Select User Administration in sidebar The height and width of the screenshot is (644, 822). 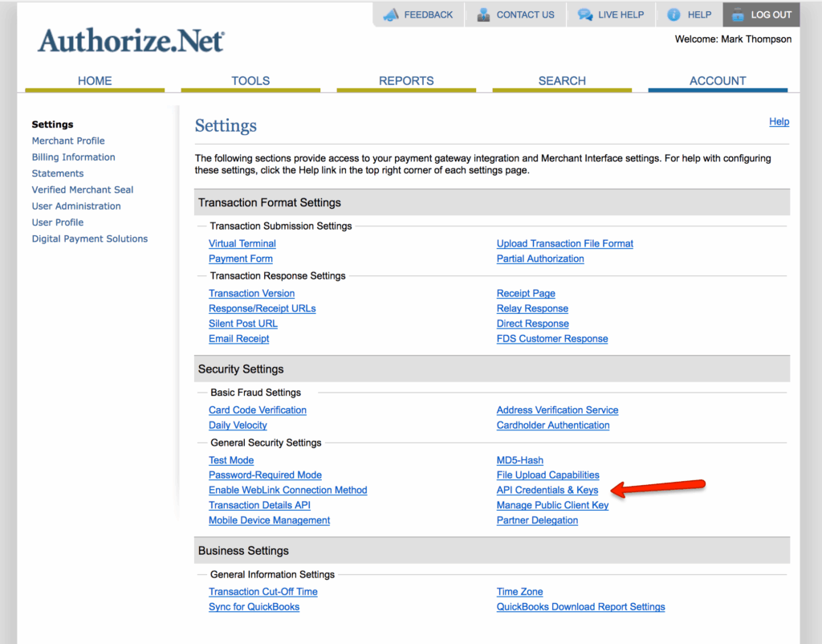[76, 206]
